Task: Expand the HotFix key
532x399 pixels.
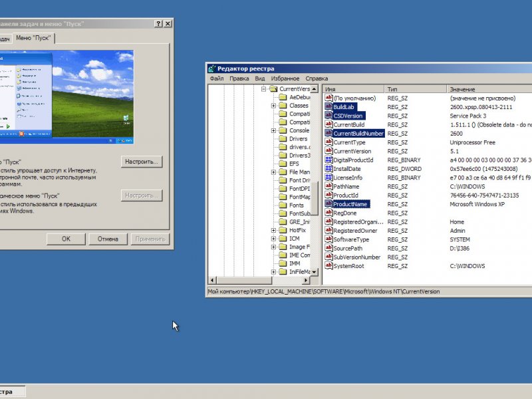Action: point(273,230)
